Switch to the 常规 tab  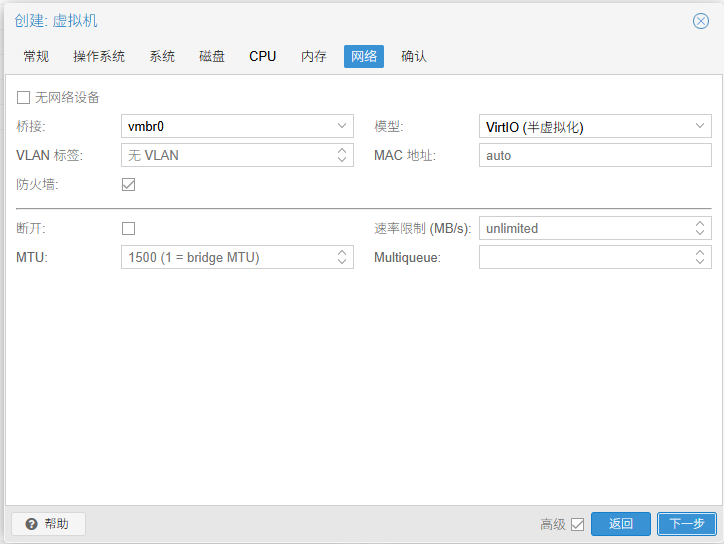(36, 56)
